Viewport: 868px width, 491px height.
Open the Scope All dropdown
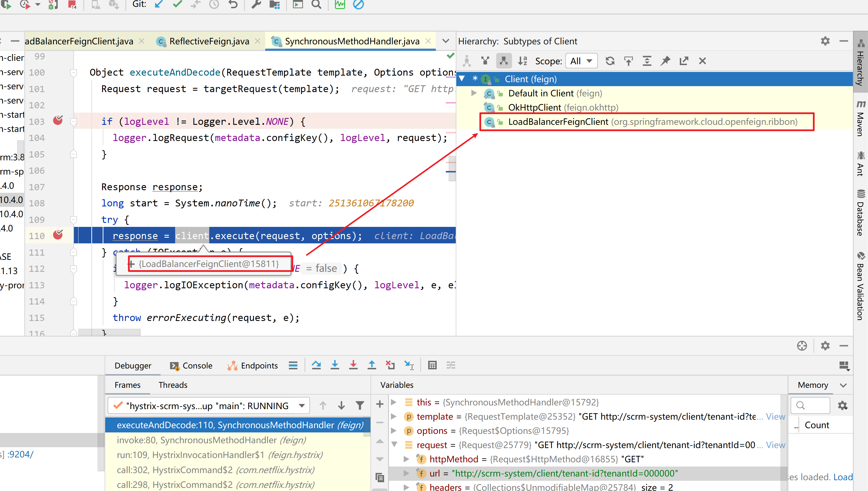[x=581, y=61]
